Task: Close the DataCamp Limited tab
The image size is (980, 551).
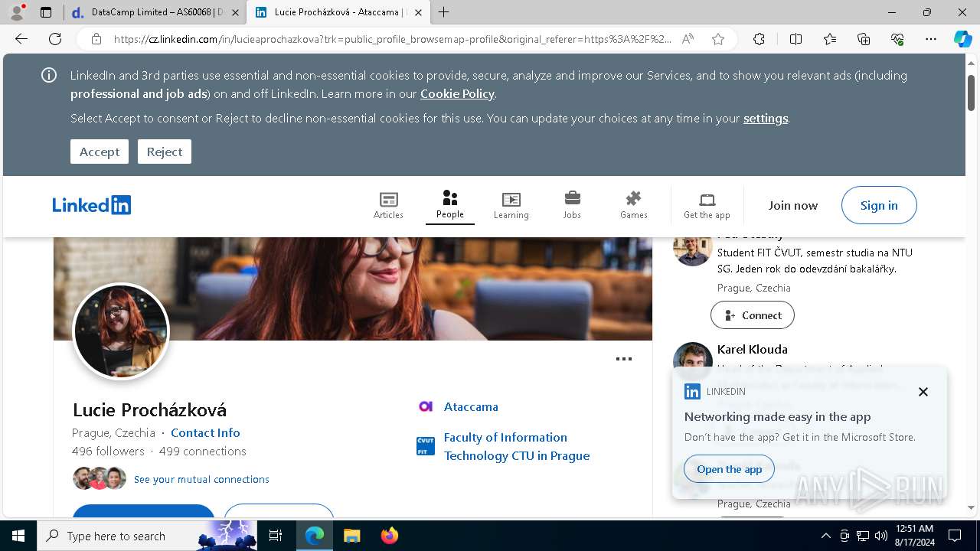Action: point(235,12)
